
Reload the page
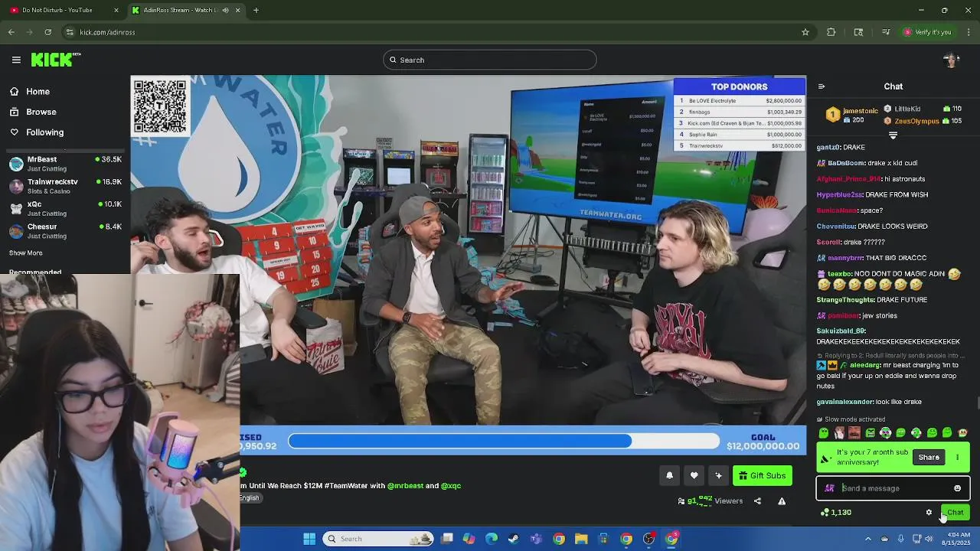tap(48, 32)
